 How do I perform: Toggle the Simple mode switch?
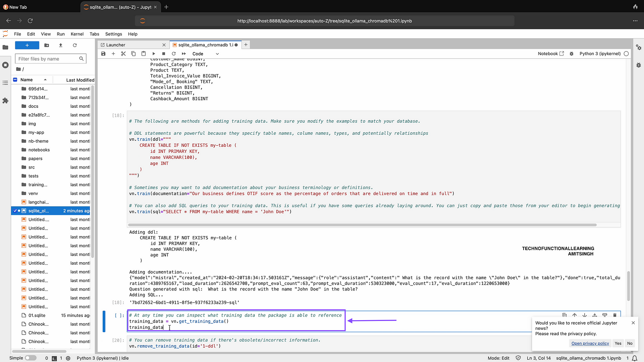click(30, 358)
